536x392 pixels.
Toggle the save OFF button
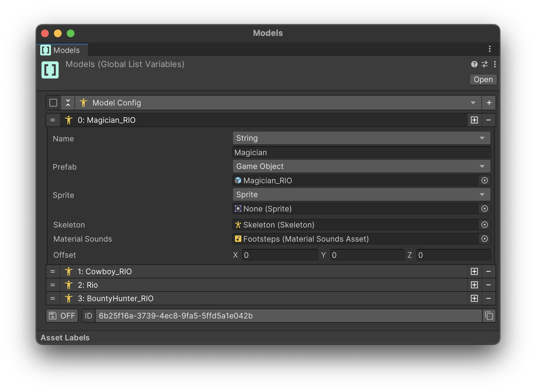[62, 316]
